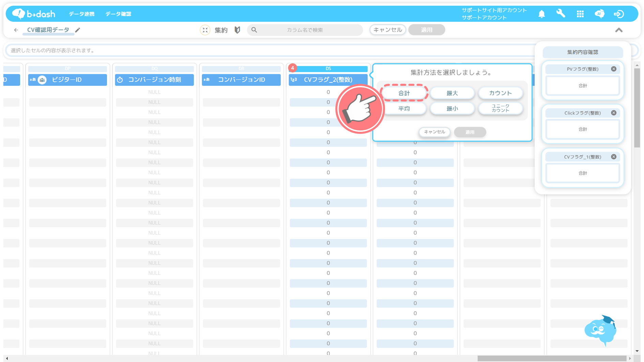The width and height of the screenshot is (644, 362).
Task: Select the CVフラグ_2(整数) column header
Action: point(328,80)
